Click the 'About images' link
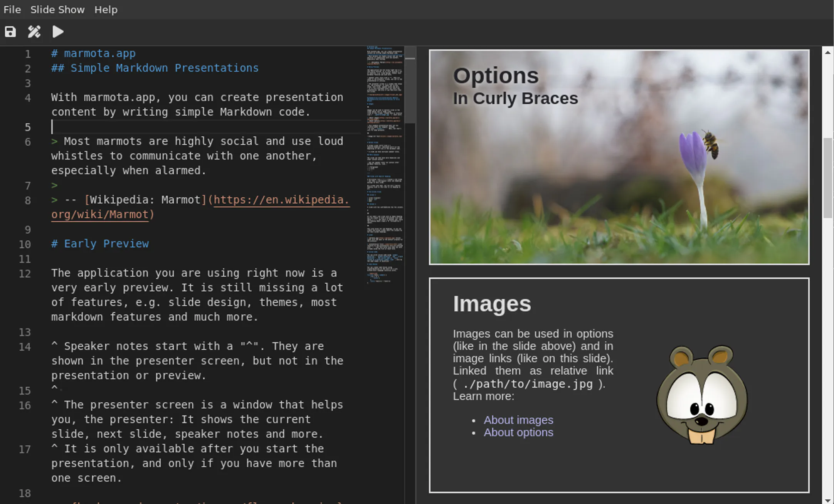The height and width of the screenshot is (504, 834). (x=518, y=420)
